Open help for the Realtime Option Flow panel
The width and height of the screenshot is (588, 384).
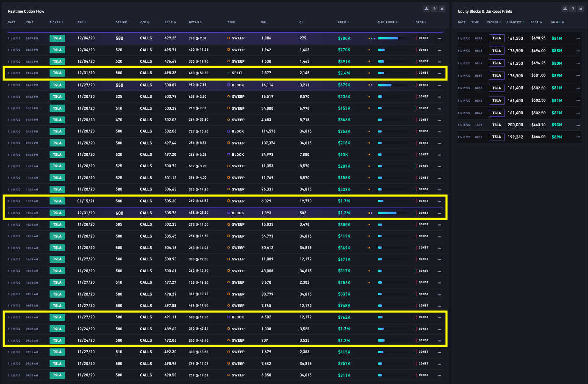pos(434,9)
